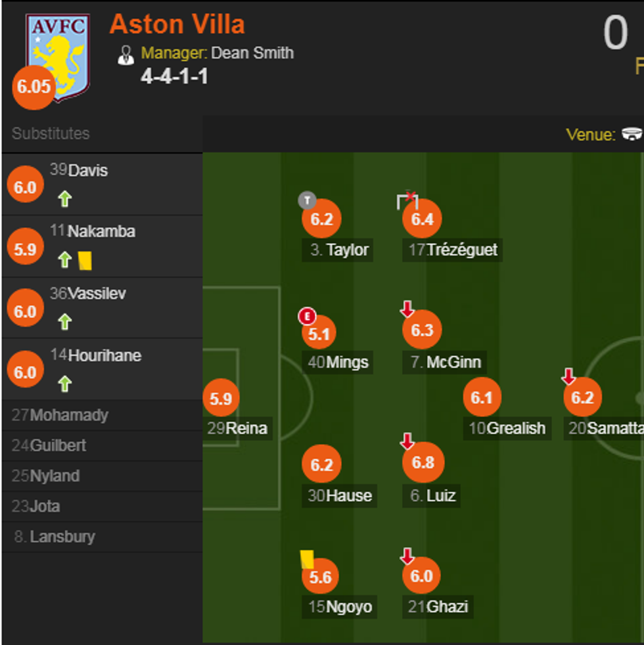Select goalkeeper Reina's 5.9 rating

[x=221, y=398]
